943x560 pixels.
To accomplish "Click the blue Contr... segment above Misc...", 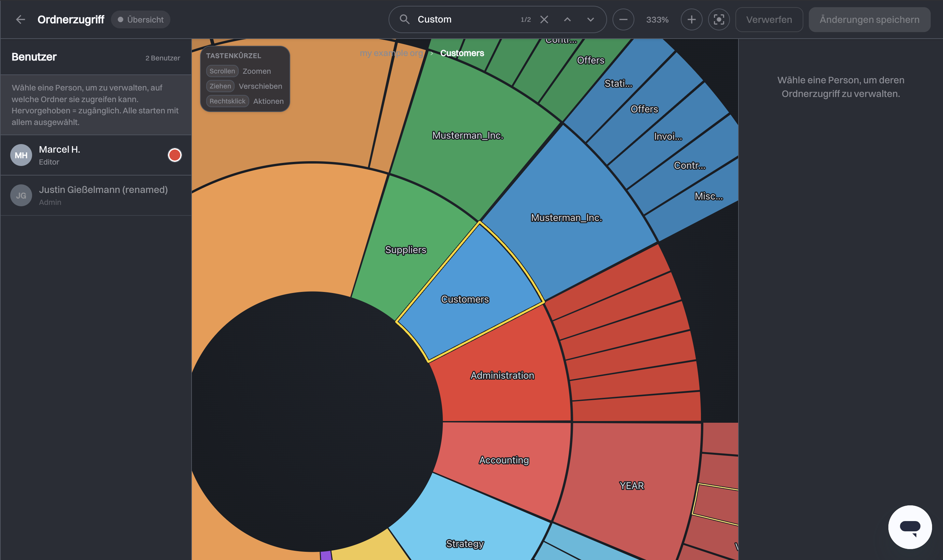I will (x=690, y=166).
